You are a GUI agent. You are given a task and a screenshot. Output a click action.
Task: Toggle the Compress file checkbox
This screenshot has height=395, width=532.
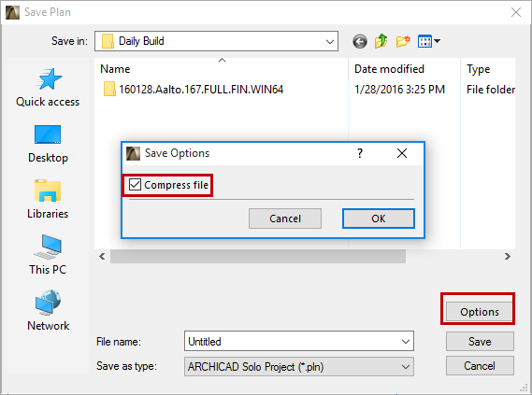pyautogui.click(x=135, y=185)
